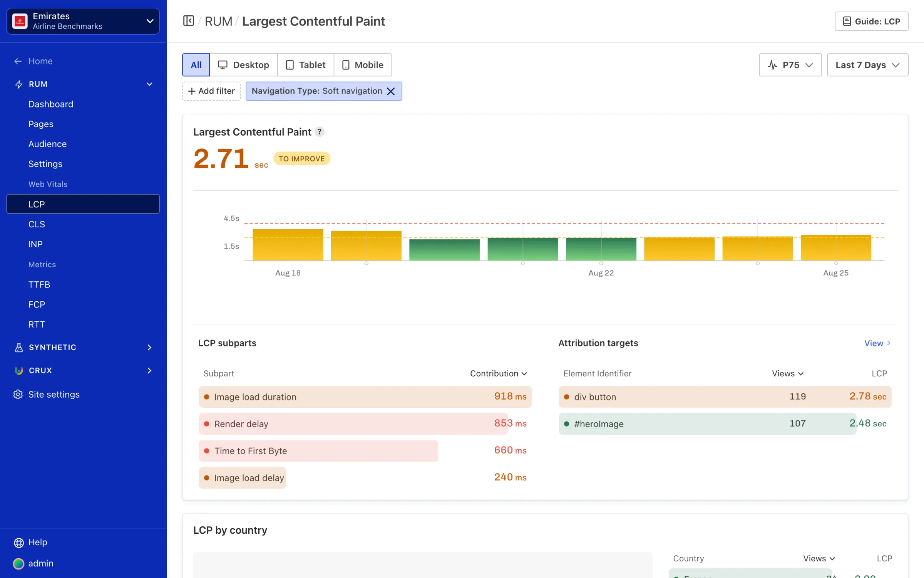Select the Image load duration row

tap(365, 397)
